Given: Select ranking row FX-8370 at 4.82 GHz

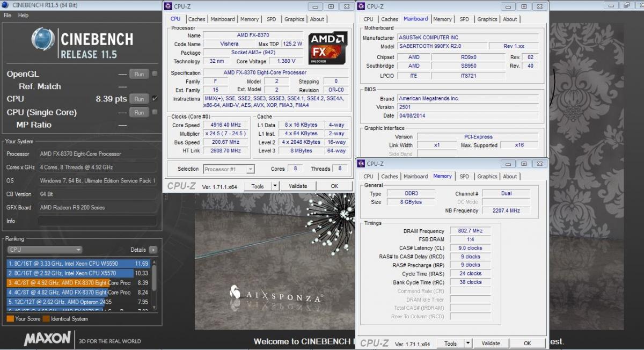Looking at the screenshot, I should 78,292.
